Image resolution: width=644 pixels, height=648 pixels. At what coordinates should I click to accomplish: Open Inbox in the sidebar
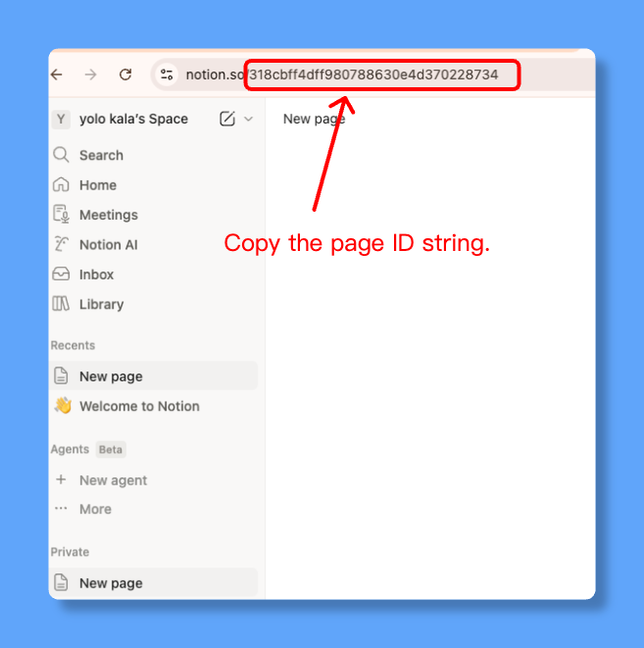pos(96,274)
